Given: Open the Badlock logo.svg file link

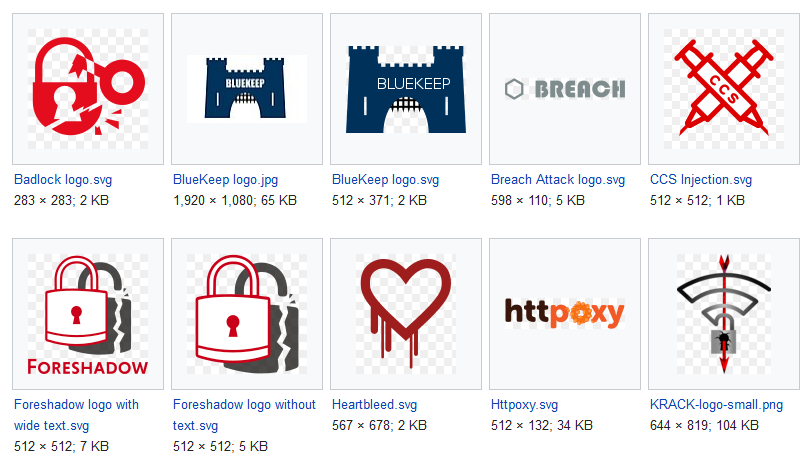Looking at the screenshot, I should [x=64, y=180].
